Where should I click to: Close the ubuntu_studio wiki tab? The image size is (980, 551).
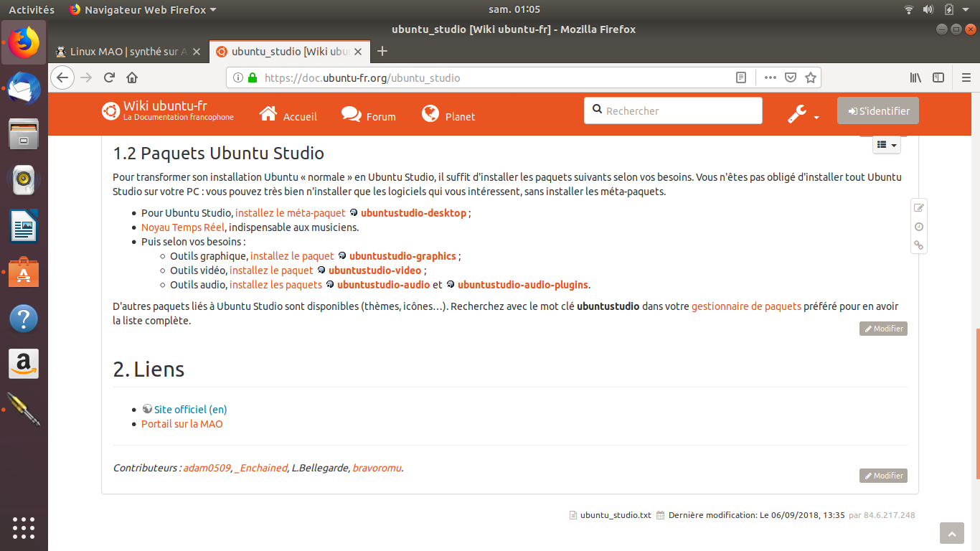[x=359, y=52]
